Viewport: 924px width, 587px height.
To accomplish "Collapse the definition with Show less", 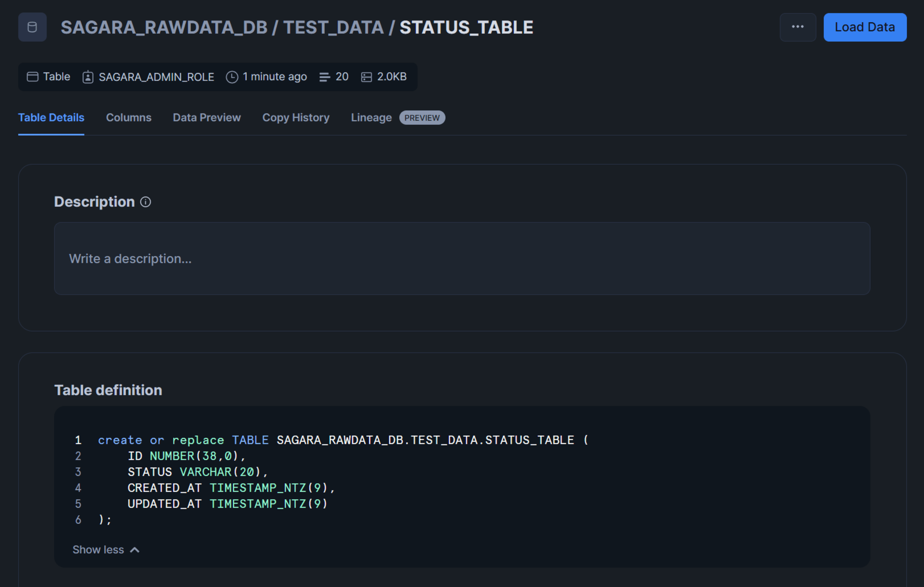I will [98, 550].
